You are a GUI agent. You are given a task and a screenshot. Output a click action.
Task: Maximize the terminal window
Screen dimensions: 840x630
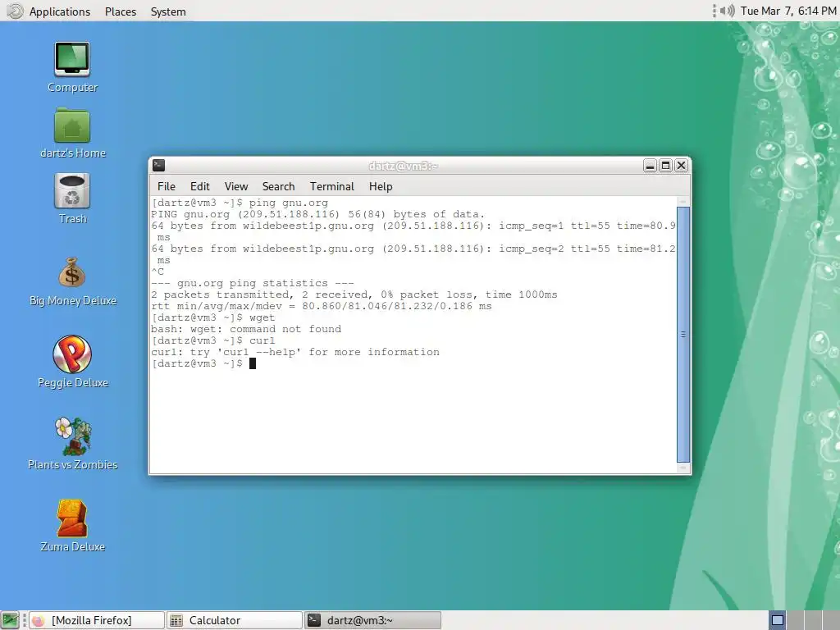point(665,166)
